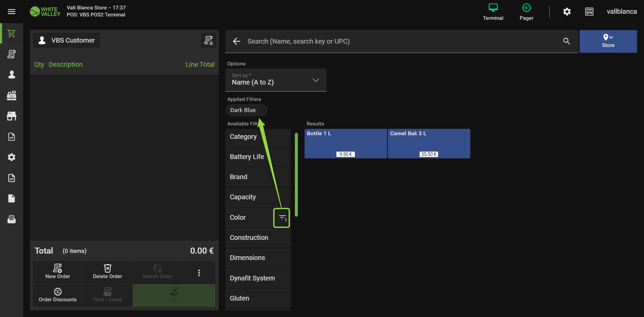This screenshot has width=644, height=317.
Task: Click the New Order button
Action: point(58,272)
